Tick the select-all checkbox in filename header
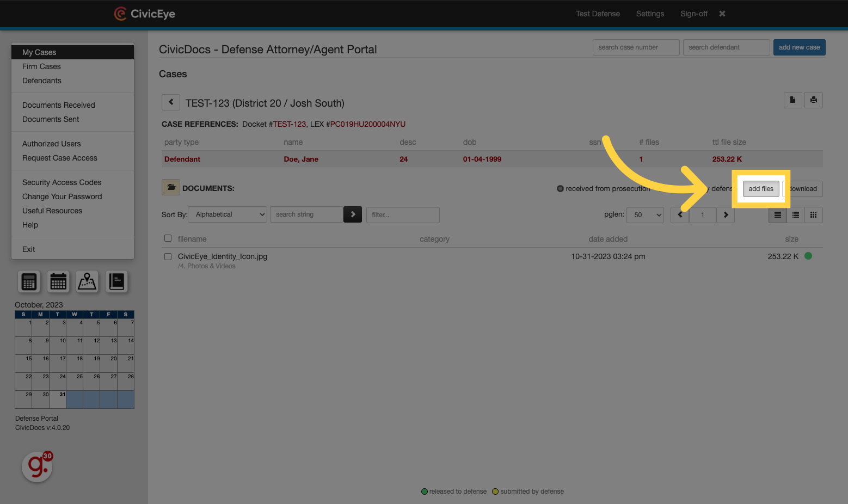This screenshot has height=504, width=848. click(x=168, y=238)
